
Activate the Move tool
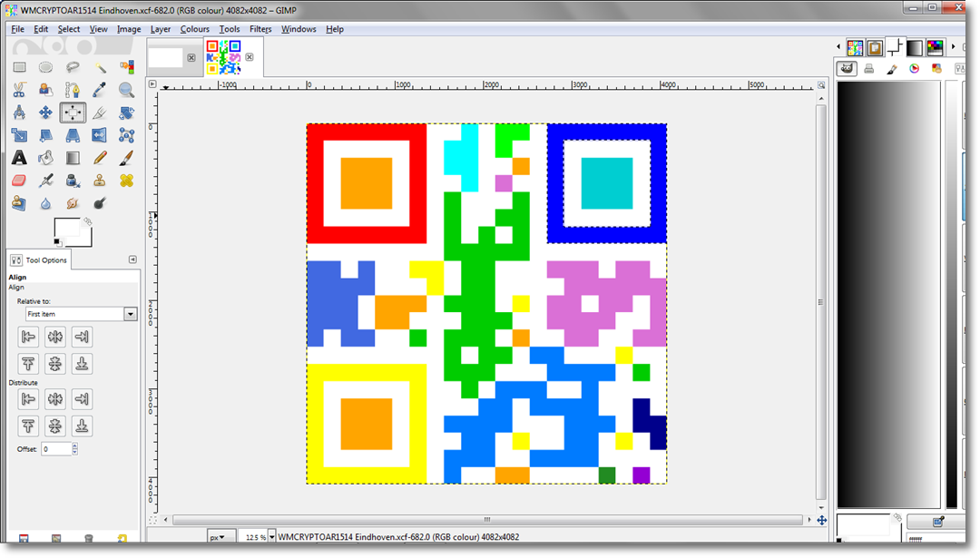(x=45, y=113)
